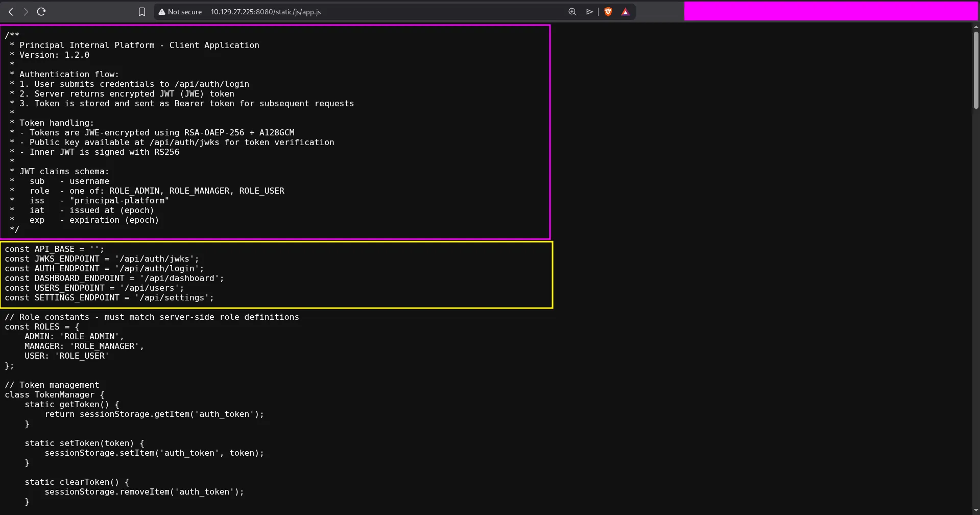The image size is (980, 515).
Task: Click the 'JWT claims schema:' comment line
Action: click(x=64, y=172)
